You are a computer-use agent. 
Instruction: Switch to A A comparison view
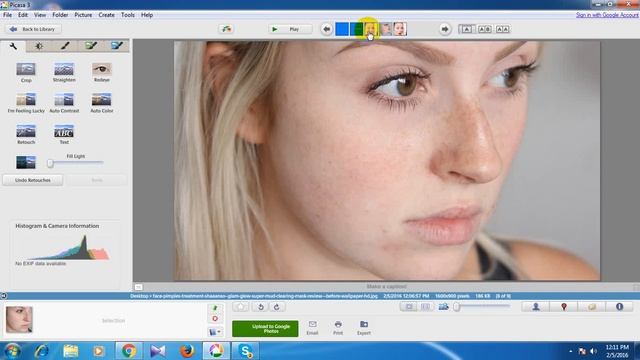pos(502,29)
